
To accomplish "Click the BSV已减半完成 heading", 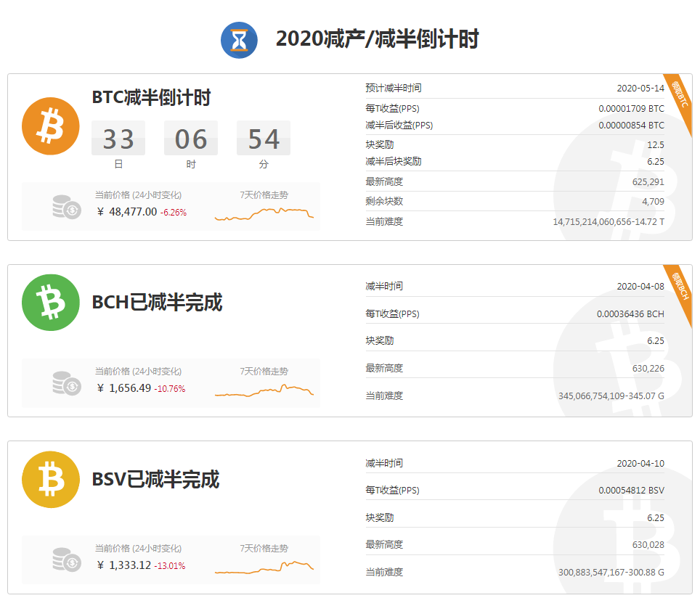I will (x=155, y=479).
